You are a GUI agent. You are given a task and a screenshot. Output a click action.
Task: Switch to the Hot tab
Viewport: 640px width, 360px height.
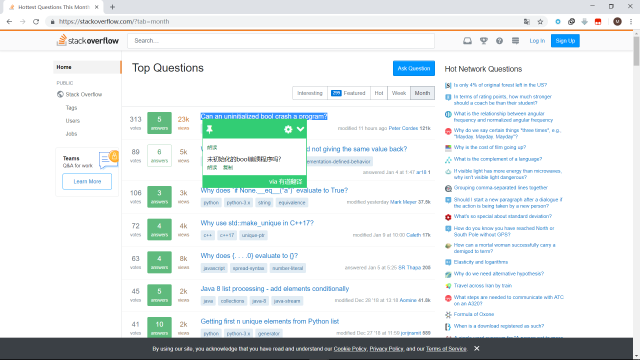[379, 93]
